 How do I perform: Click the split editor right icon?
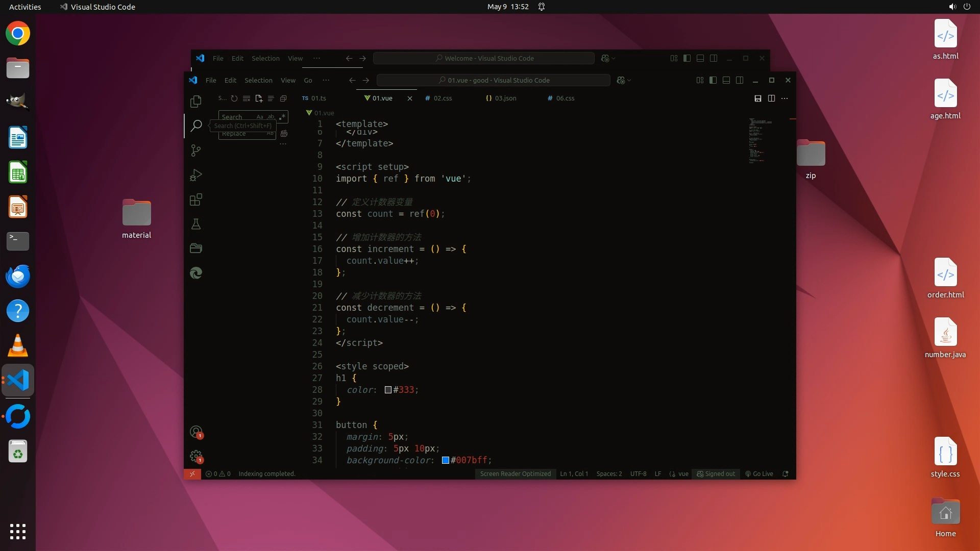[771, 98]
